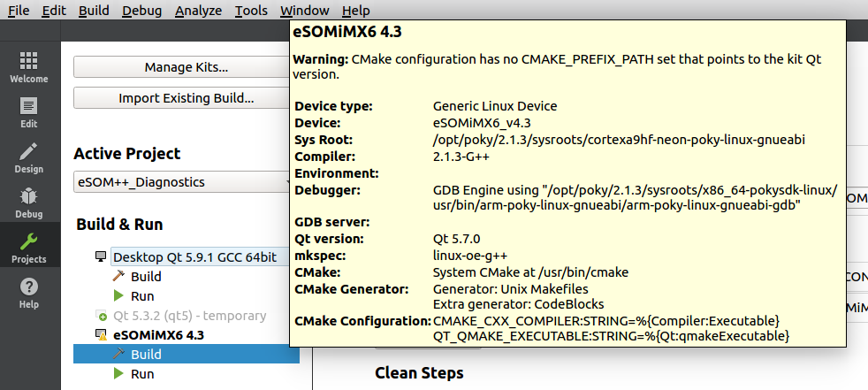Open the Build menu
Viewport: 868px width, 390px height.
94,11
